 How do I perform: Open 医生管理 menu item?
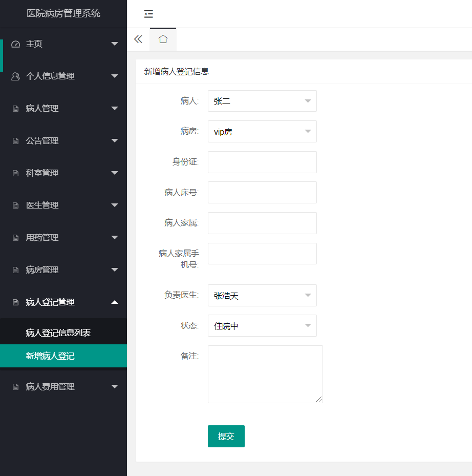point(63,205)
